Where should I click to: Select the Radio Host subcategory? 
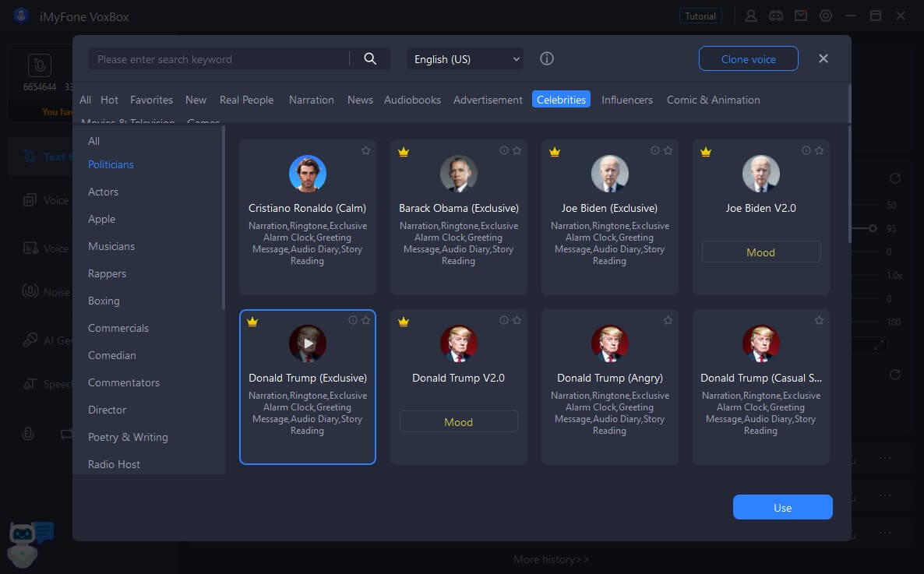[114, 464]
